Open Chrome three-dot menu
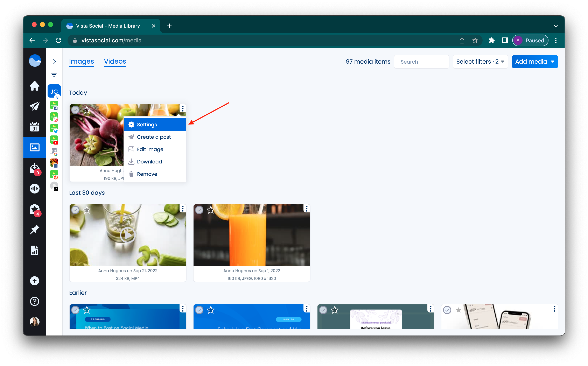 [556, 40]
